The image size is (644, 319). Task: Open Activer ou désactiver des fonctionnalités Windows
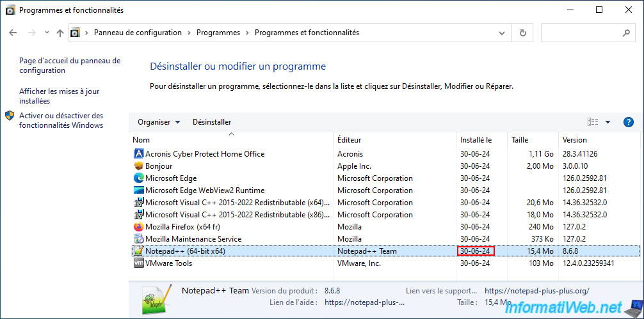[x=61, y=121]
